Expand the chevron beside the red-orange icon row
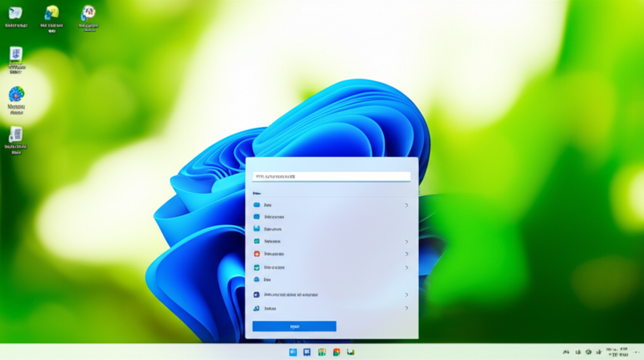The height and width of the screenshot is (360, 644). (406, 254)
